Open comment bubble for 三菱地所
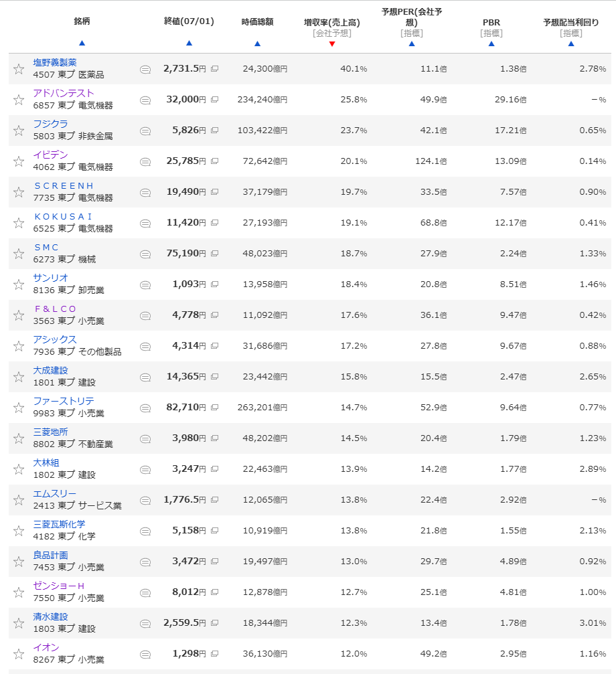 pyautogui.click(x=145, y=438)
